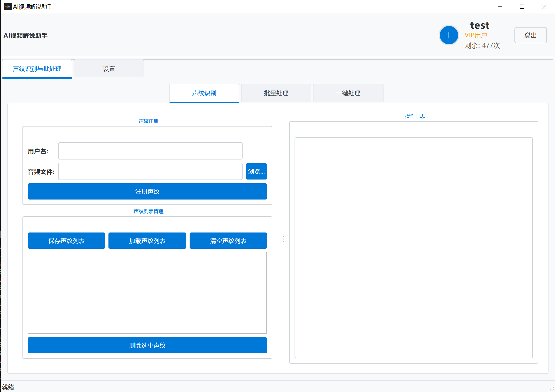Screen dimensions: 555x392
Task: Focus the 音频文件 path field
Action: pos(150,171)
